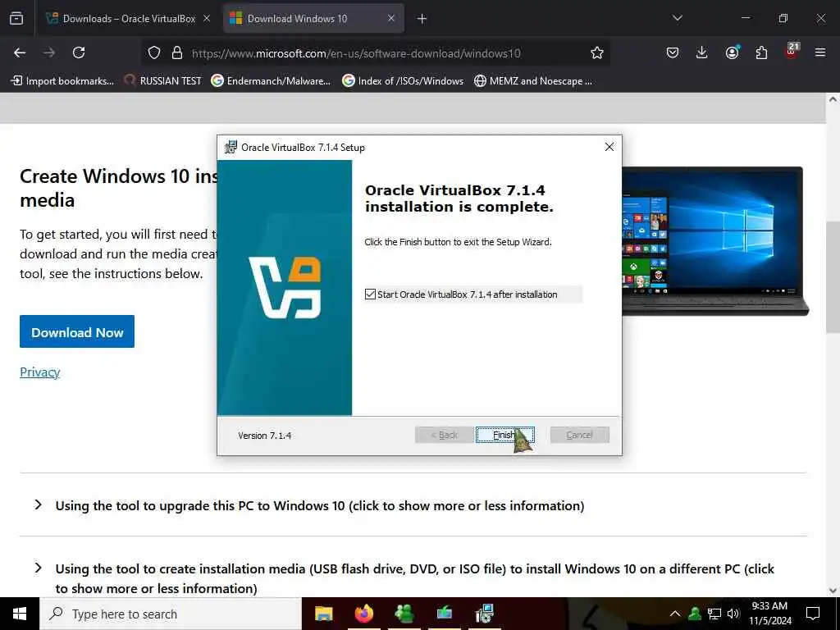Open File Explorer from taskbar
This screenshot has width=840, height=630.
[x=323, y=614]
